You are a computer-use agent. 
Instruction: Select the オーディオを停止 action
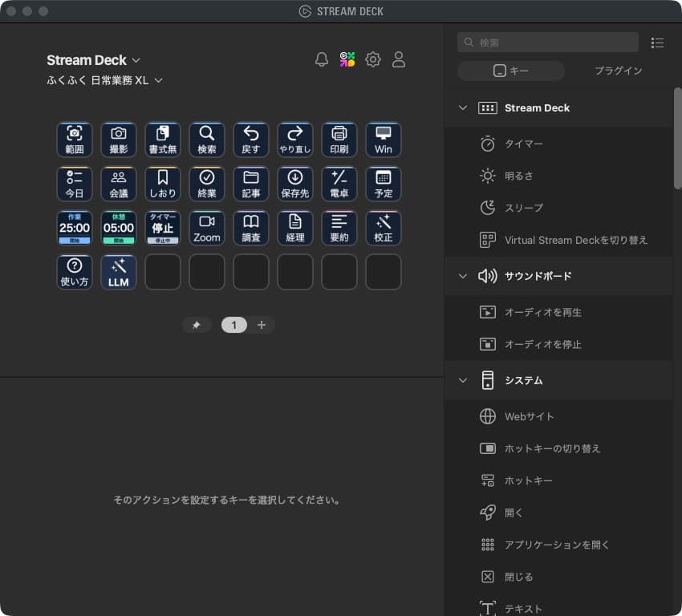[x=559, y=344]
